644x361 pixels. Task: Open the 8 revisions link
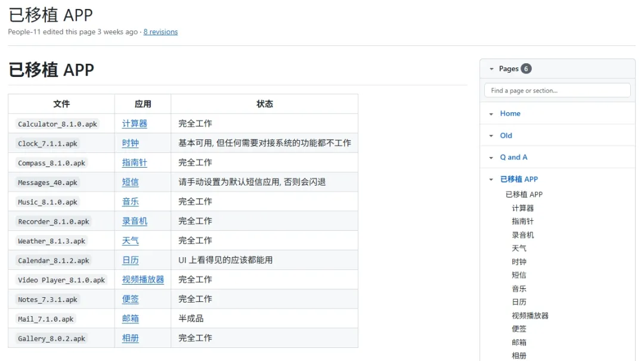[160, 32]
